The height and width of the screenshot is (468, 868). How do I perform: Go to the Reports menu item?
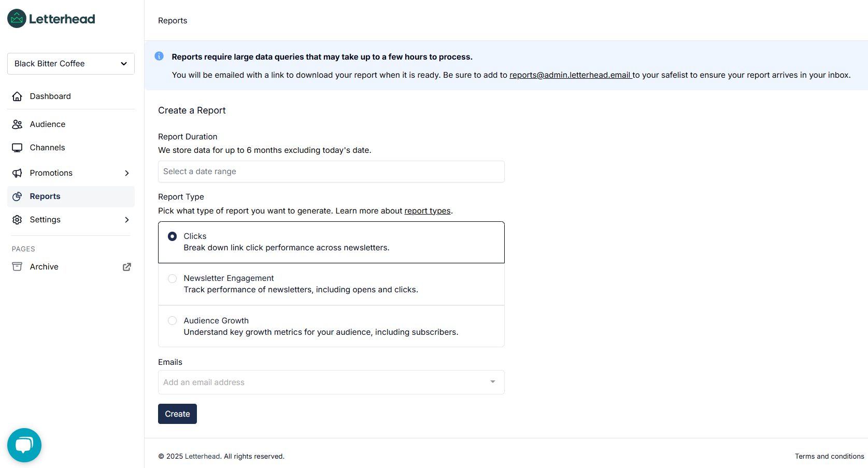coord(71,196)
